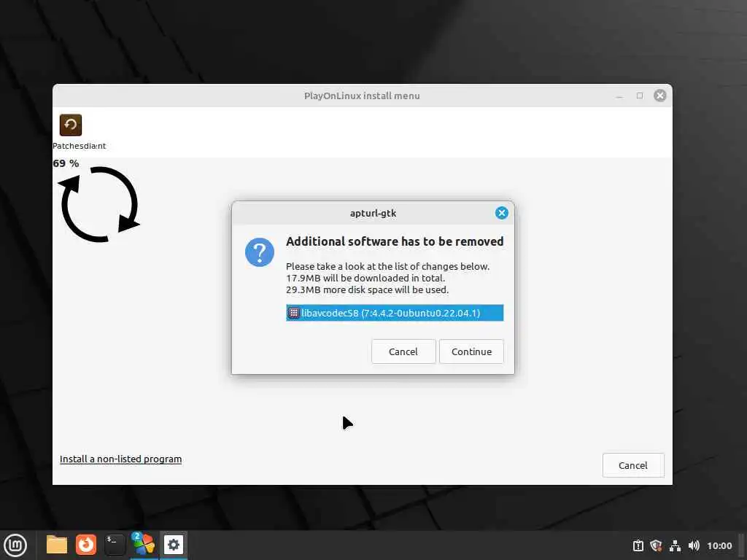Open the Files folder in taskbar

point(57,545)
